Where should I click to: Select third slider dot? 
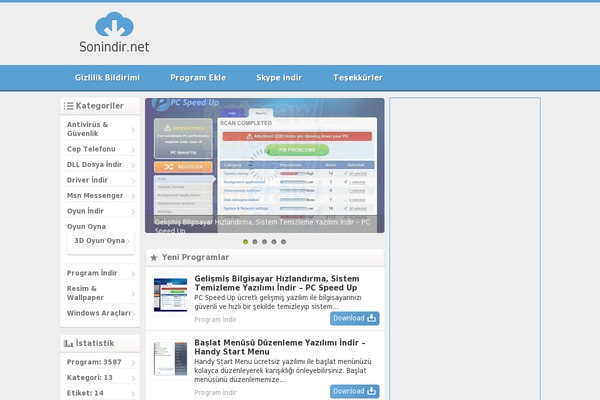(264, 242)
